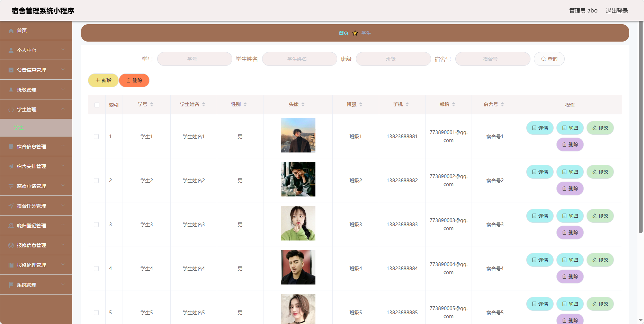644x324 pixels.
Task: Sort by 头像 column sort arrows
Action: 303,105
